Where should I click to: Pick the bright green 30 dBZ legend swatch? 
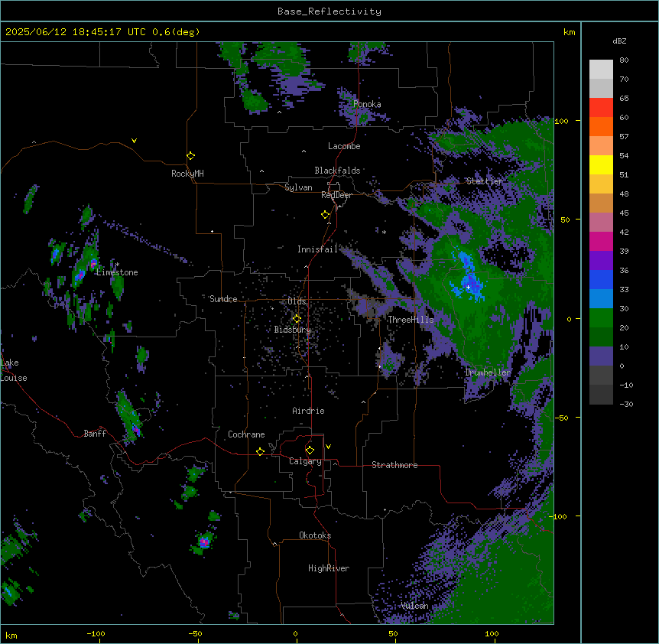tap(601, 318)
